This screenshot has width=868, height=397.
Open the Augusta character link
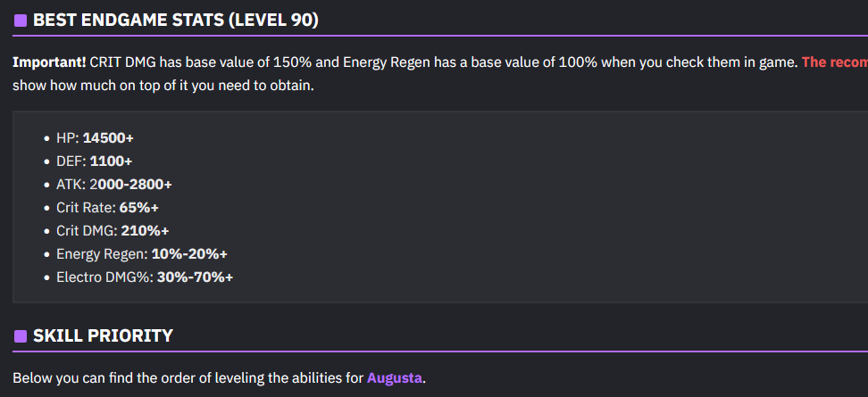coord(395,377)
